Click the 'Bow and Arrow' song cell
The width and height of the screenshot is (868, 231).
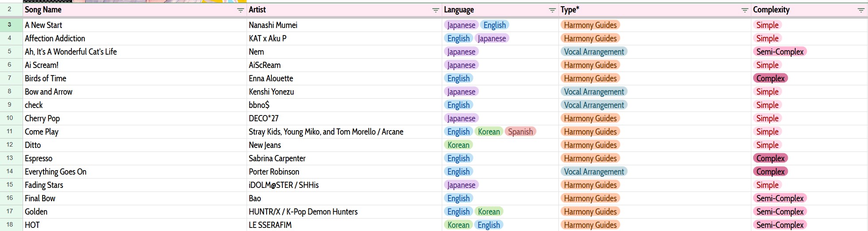click(x=135, y=92)
